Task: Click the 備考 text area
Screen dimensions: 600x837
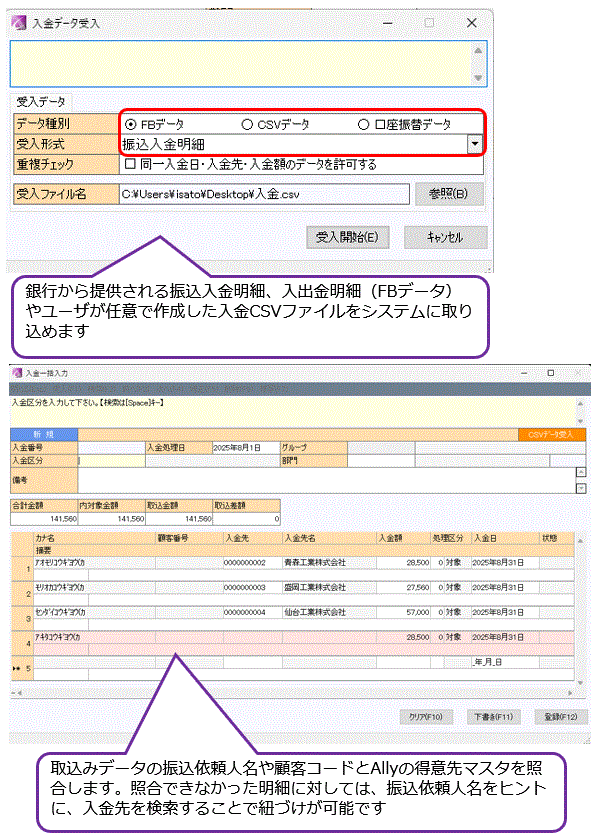Action: pyautogui.click(x=327, y=480)
